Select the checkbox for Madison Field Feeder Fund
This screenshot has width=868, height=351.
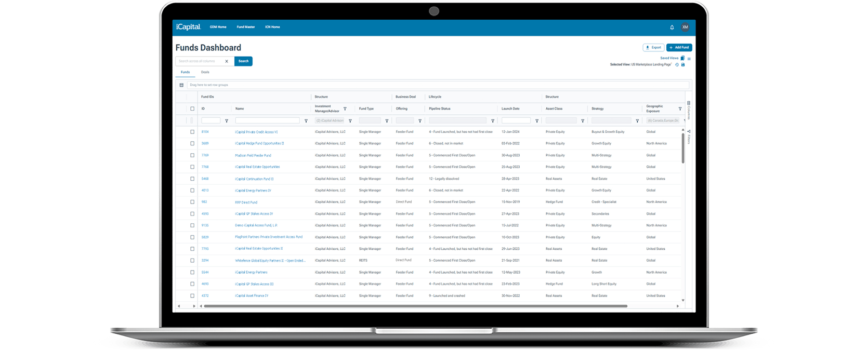(x=192, y=155)
